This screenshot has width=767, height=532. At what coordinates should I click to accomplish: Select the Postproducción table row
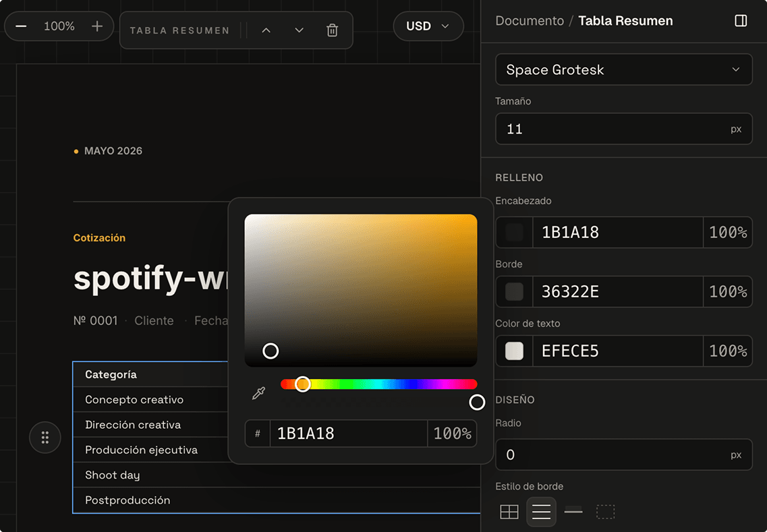277,500
